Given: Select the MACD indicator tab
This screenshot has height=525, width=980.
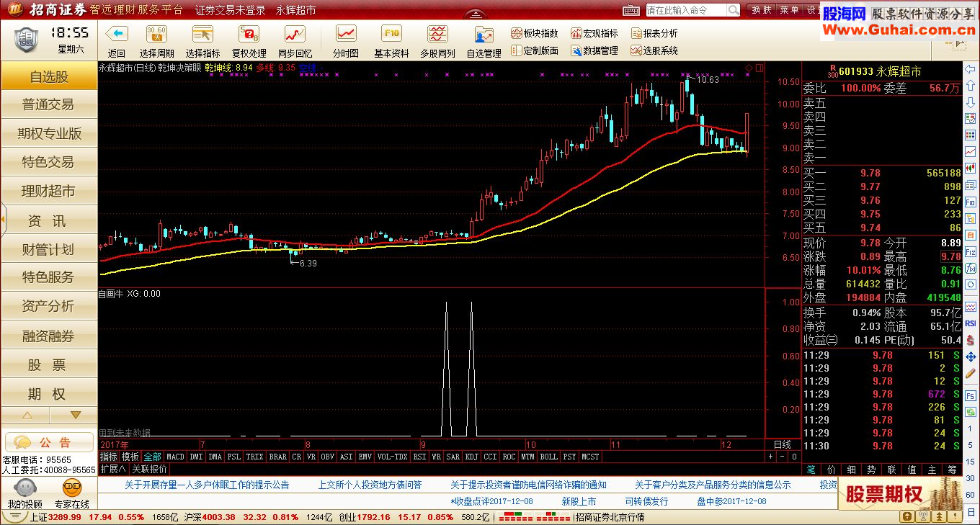Looking at the screenshot, I should (x=175, y=457).
